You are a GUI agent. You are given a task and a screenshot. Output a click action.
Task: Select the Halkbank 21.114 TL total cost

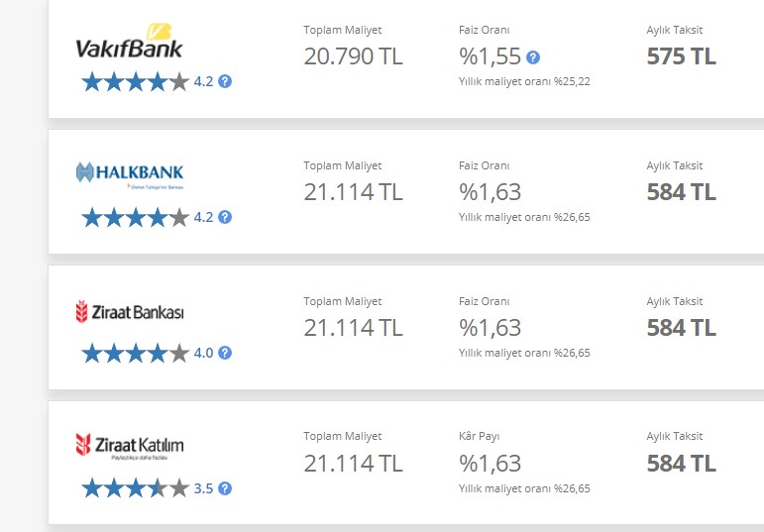coord(353,192)
